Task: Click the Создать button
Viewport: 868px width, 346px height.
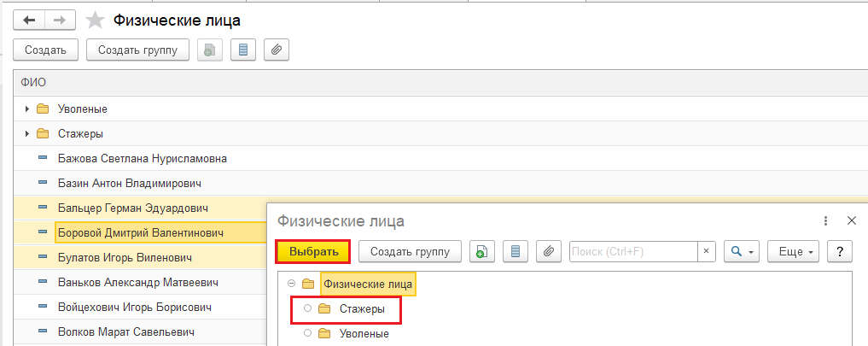Action: click(46, 50)
